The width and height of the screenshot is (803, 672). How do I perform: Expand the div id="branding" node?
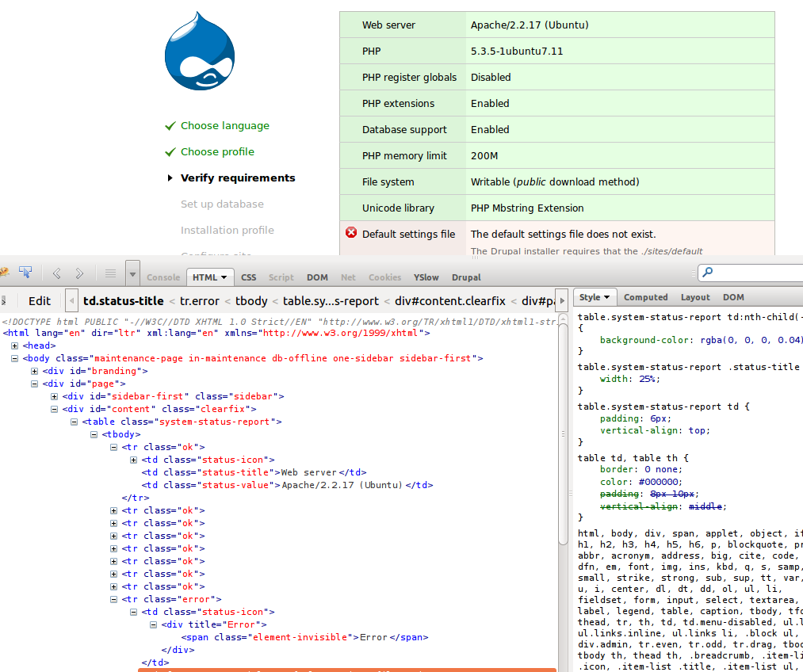(34, 371)
